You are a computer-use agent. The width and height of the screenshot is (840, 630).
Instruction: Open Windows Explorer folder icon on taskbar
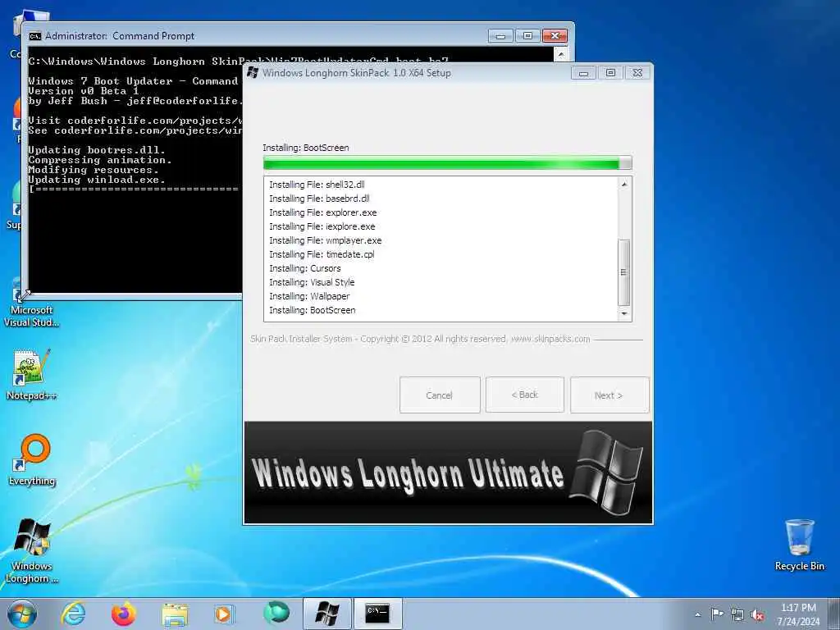coord(175,614)
